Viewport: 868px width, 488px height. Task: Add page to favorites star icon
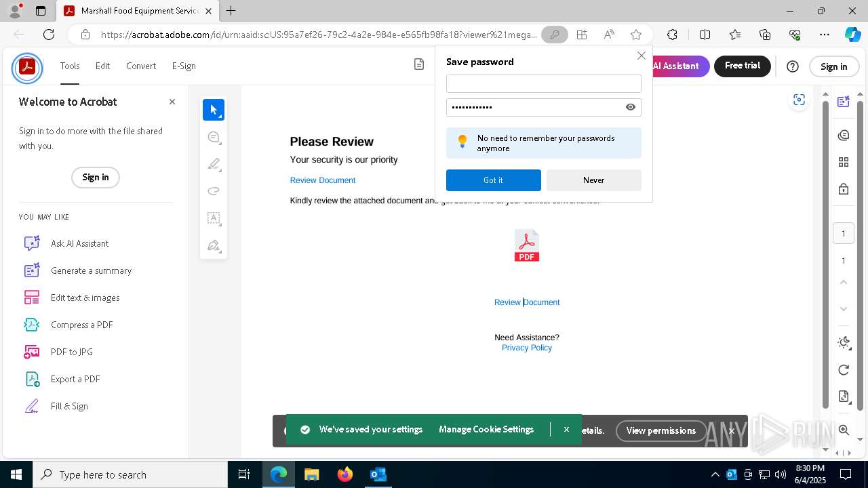click(635, 35)
